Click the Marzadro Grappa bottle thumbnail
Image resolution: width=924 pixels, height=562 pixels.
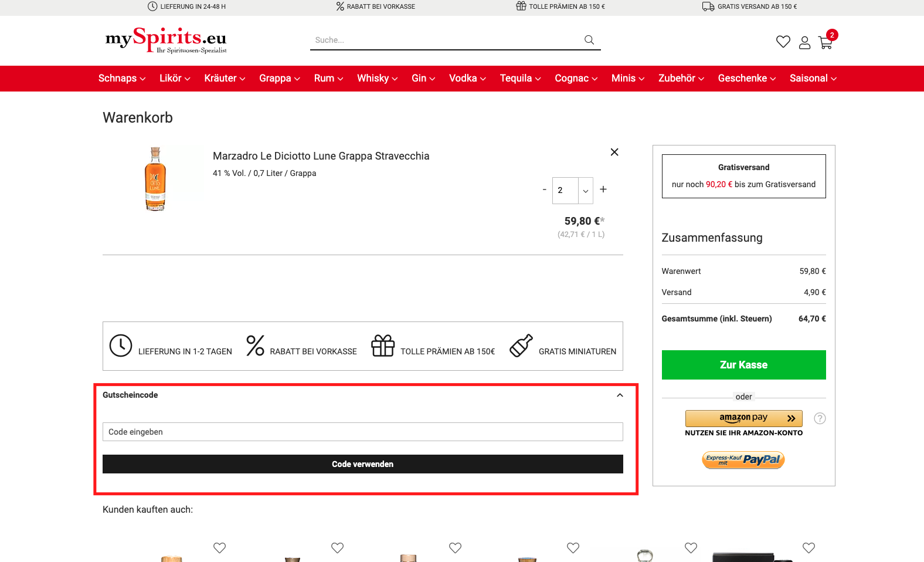pos(155,179)
